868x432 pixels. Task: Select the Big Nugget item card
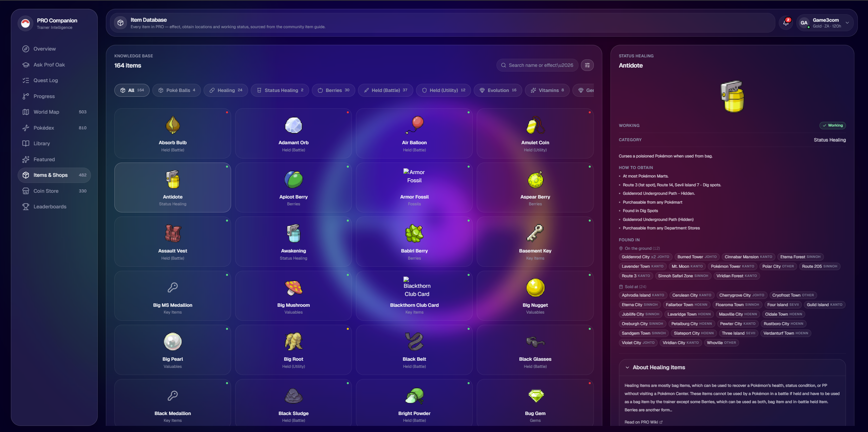coord(535,296)
